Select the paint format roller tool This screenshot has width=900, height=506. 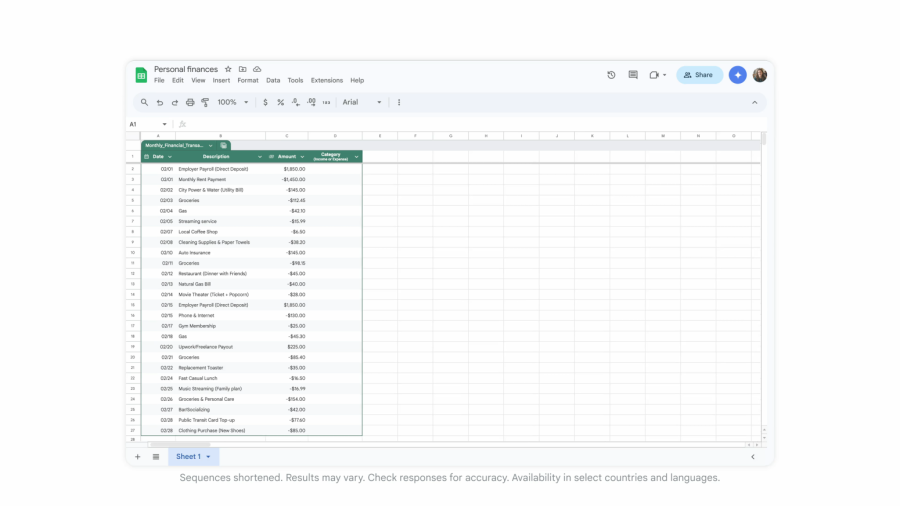tap(205, 102)
